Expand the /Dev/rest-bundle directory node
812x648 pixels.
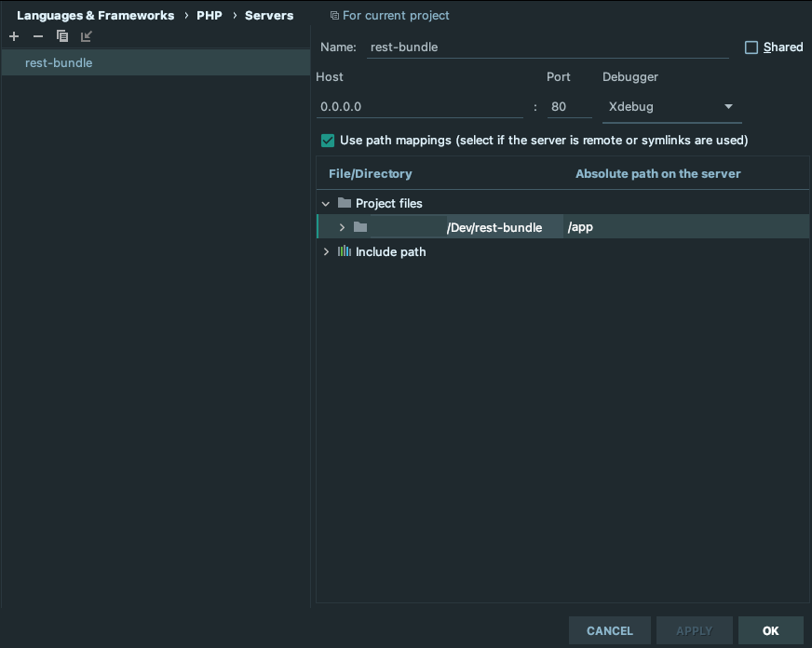point(342,227)
